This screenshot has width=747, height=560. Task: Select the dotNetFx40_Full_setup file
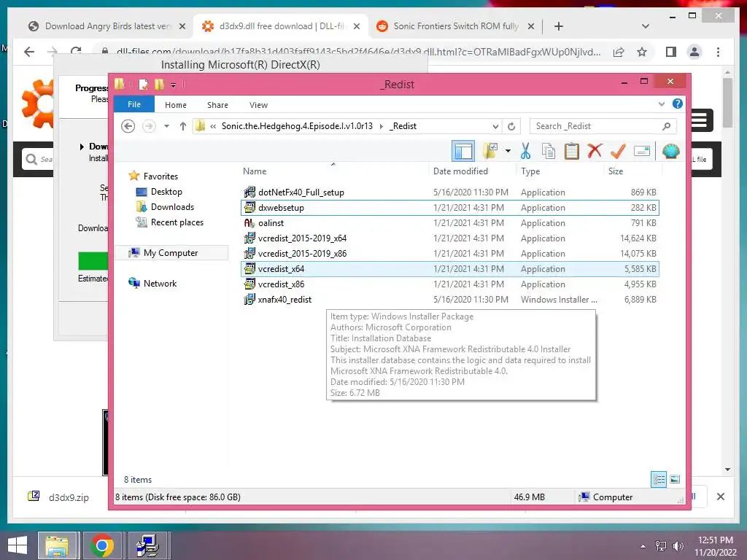(x=449, y=192)
